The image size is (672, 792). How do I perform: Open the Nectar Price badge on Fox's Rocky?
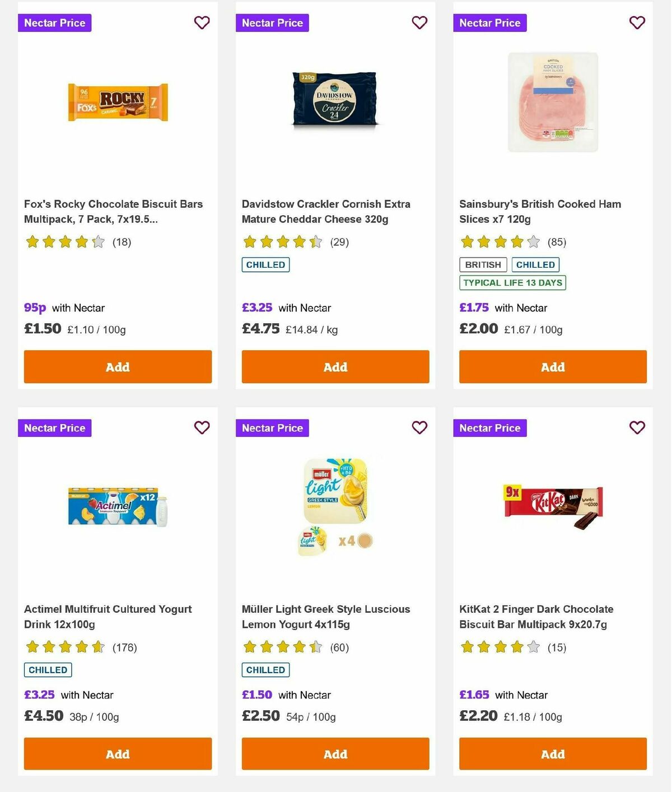[55, 23]
